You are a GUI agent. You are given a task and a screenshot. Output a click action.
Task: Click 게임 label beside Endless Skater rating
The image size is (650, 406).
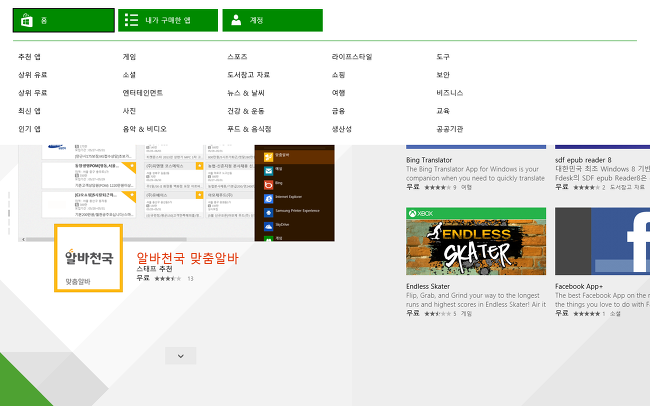tap(466, 314)
